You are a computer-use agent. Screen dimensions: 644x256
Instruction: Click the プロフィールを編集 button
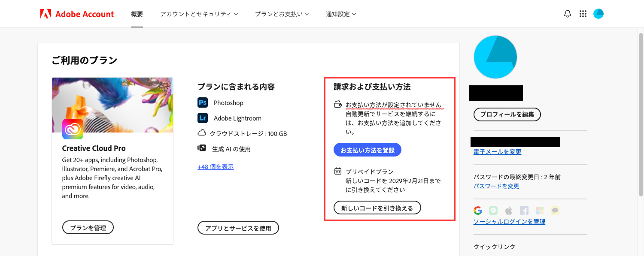point(507,114)
